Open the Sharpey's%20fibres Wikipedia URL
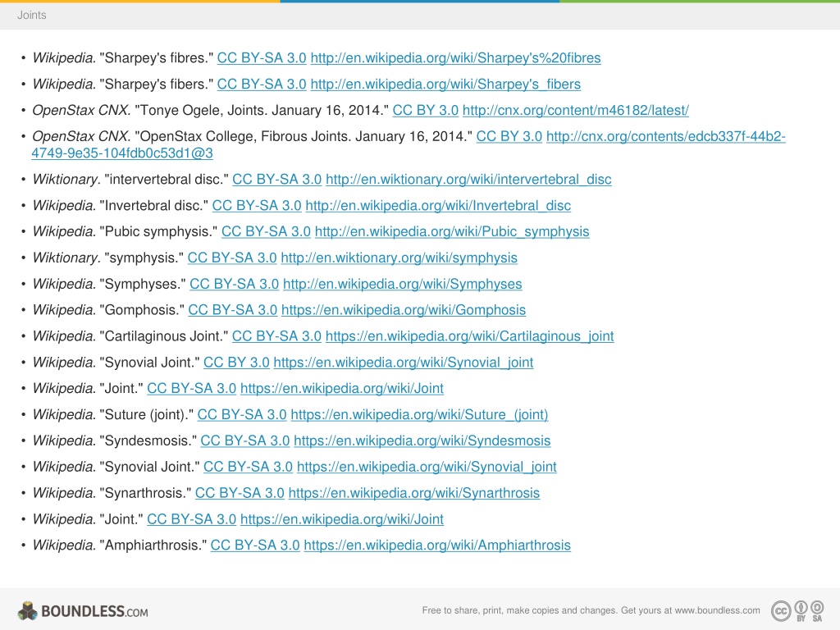 pos(455,58)
